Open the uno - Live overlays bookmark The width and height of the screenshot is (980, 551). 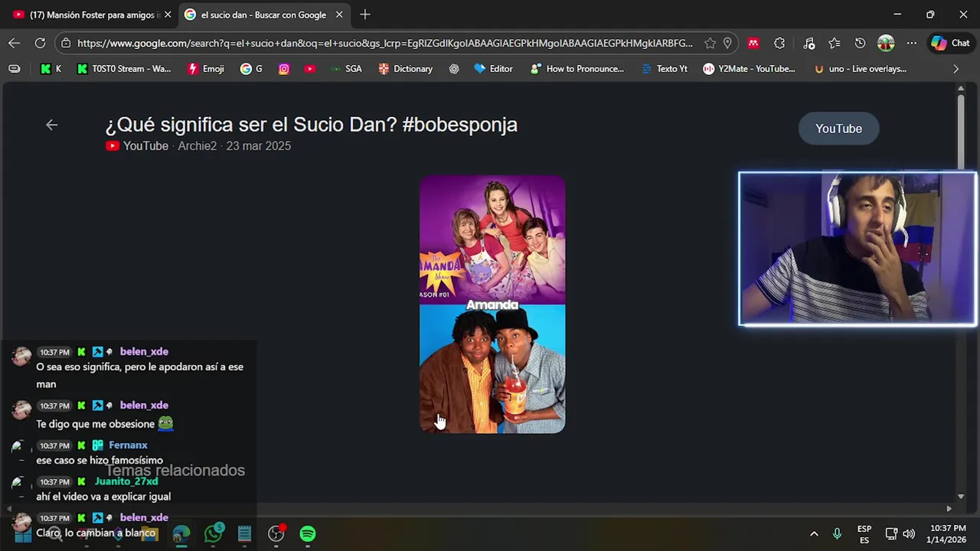(x=861, y=69)
